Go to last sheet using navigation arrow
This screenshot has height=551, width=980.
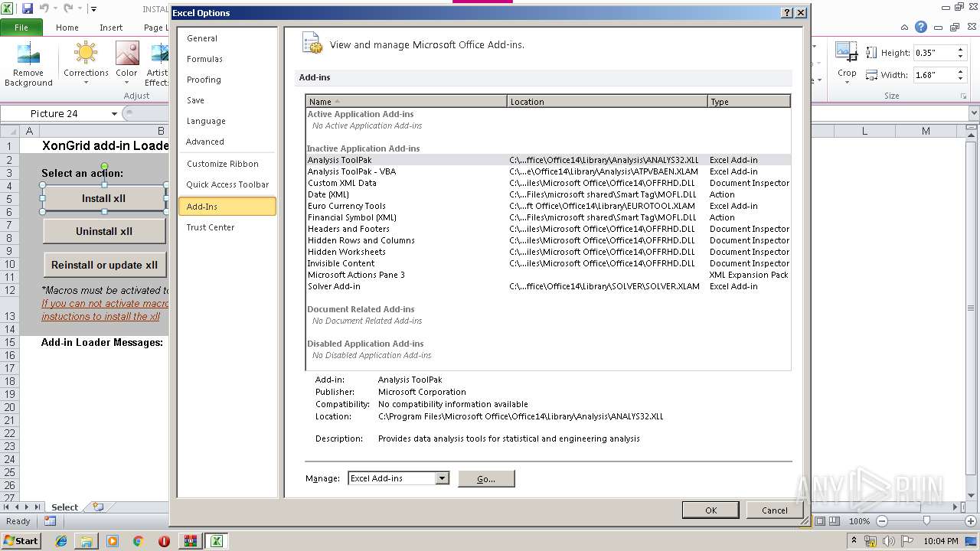pos(38,507)
